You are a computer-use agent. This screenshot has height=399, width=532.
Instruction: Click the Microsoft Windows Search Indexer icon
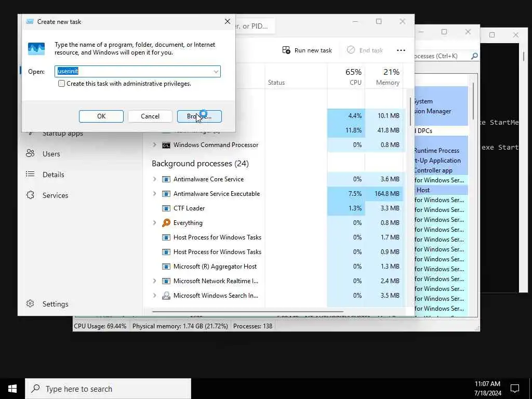point(166,296)
